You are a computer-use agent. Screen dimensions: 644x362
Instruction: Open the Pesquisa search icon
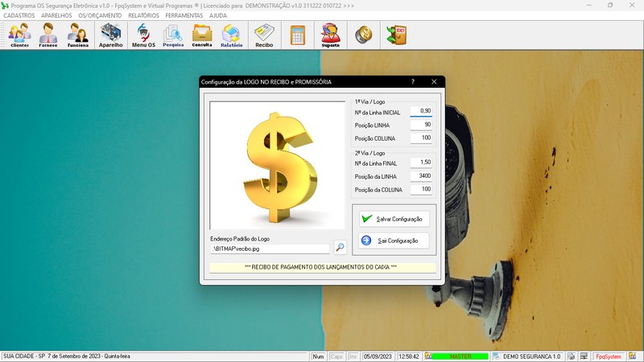click(x=173, y=35)
